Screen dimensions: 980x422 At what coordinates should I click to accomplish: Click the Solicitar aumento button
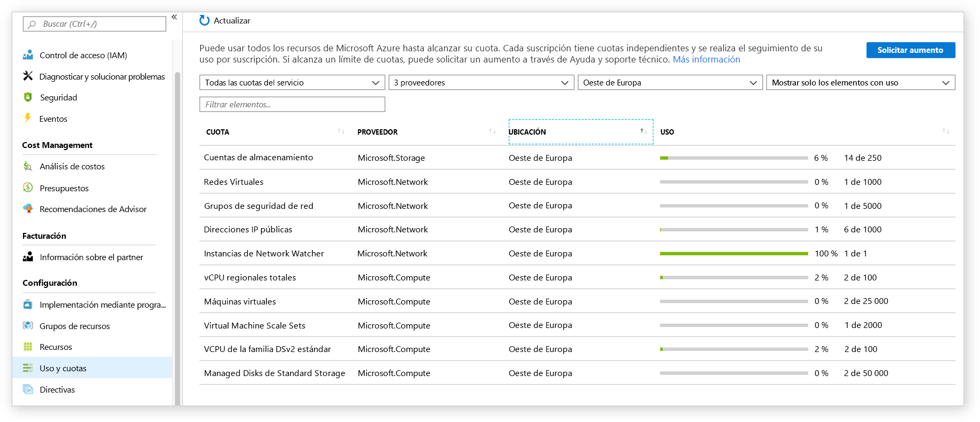point(910,50)
